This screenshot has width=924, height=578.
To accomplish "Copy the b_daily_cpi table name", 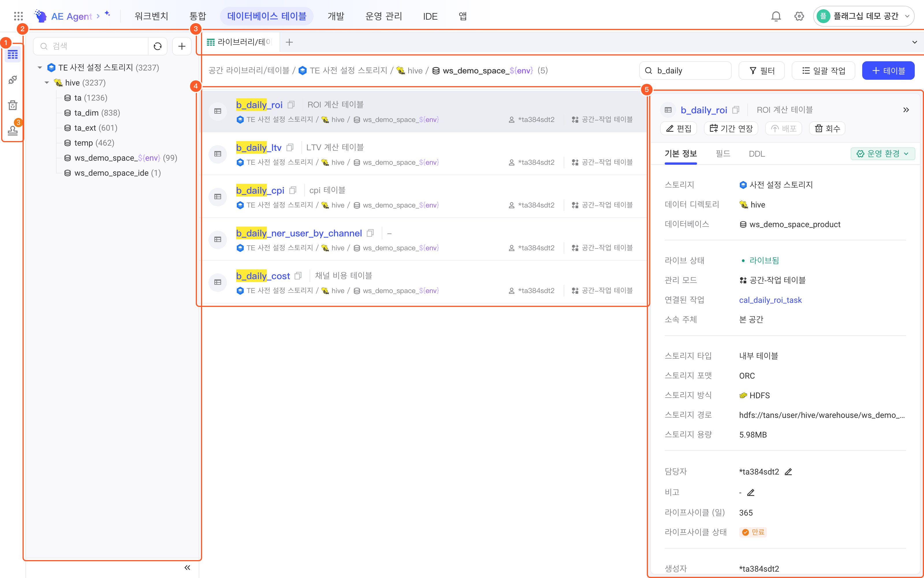I will pyautogui.click(x=293, y=190).
